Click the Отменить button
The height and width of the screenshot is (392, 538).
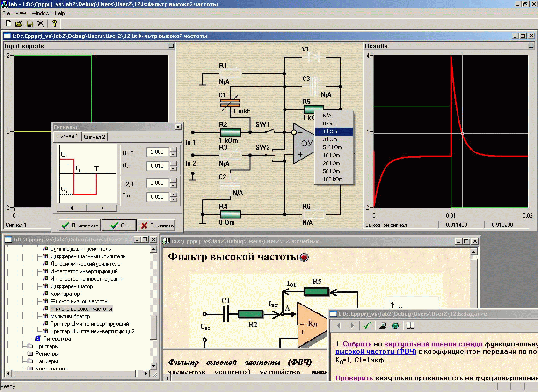(157, 225)
